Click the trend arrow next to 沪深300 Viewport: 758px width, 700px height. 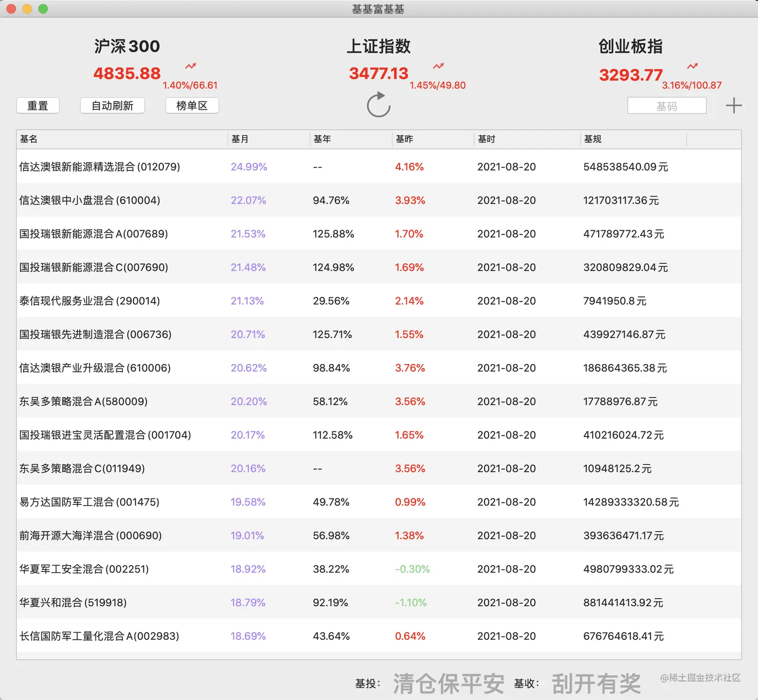tap(189, 66)
